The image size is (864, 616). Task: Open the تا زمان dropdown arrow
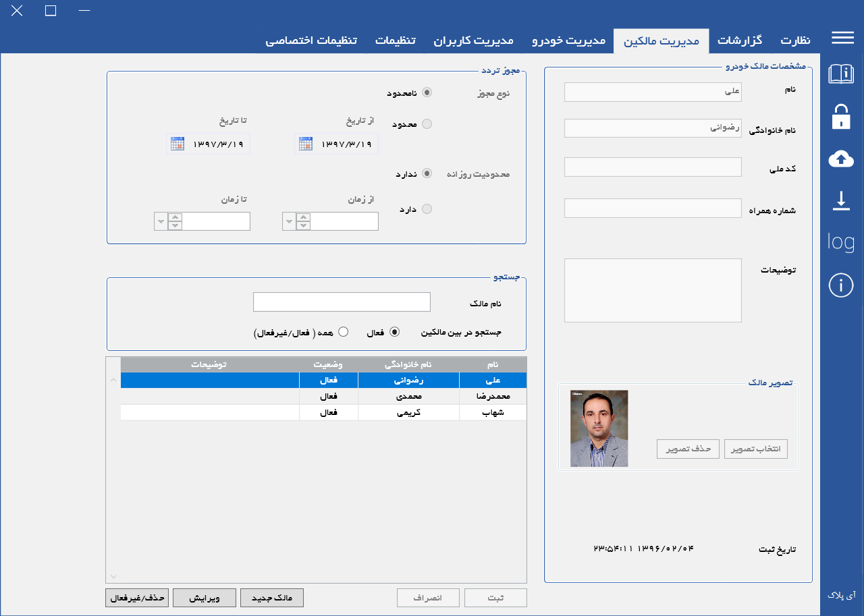coord(161,221)
